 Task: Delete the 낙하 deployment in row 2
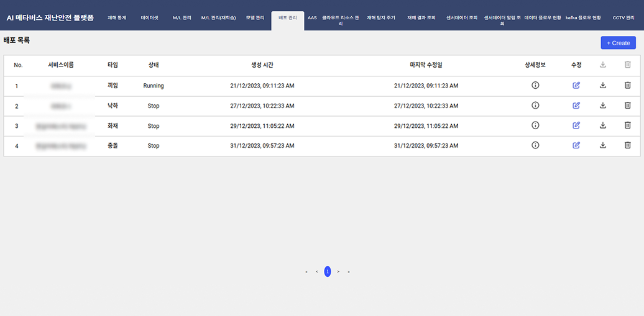coord(628,106)
